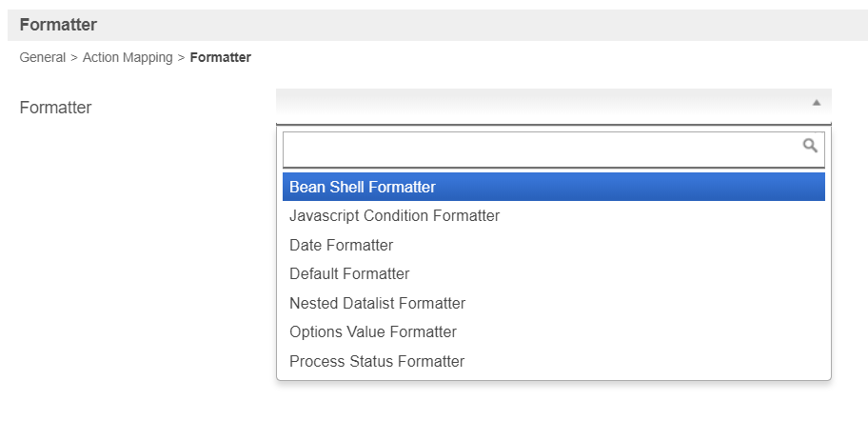868x421 pixels.
Task: Choose Javascript Condition Formatter from the list
Action: tap(394, 216)
